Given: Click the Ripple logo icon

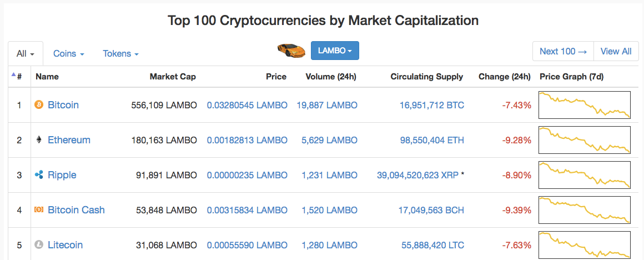Looking at the screenshot, I should pos(39,175).
